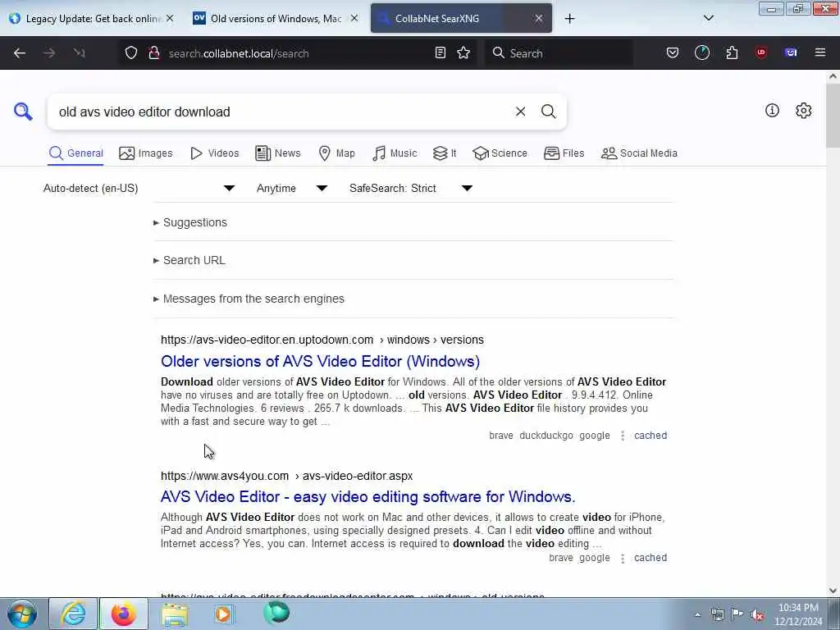Open more options dots on Uptodown result
Screen dimensions: 840x630
tap(623, 436)
